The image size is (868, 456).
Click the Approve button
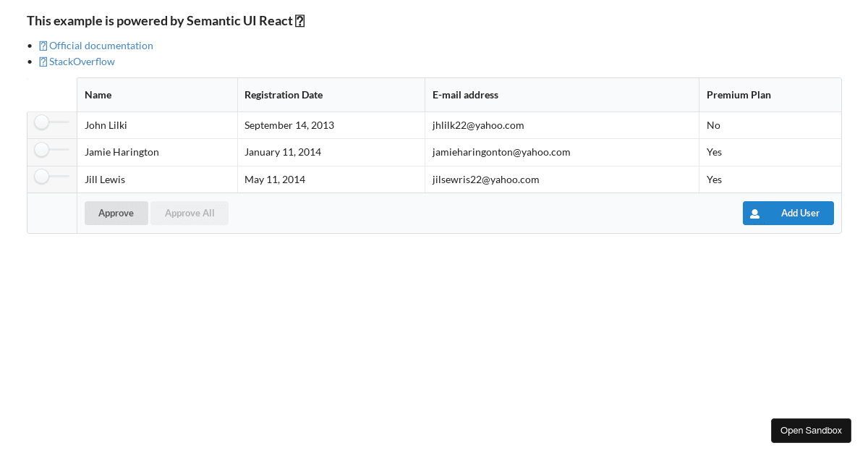[116, 213]
